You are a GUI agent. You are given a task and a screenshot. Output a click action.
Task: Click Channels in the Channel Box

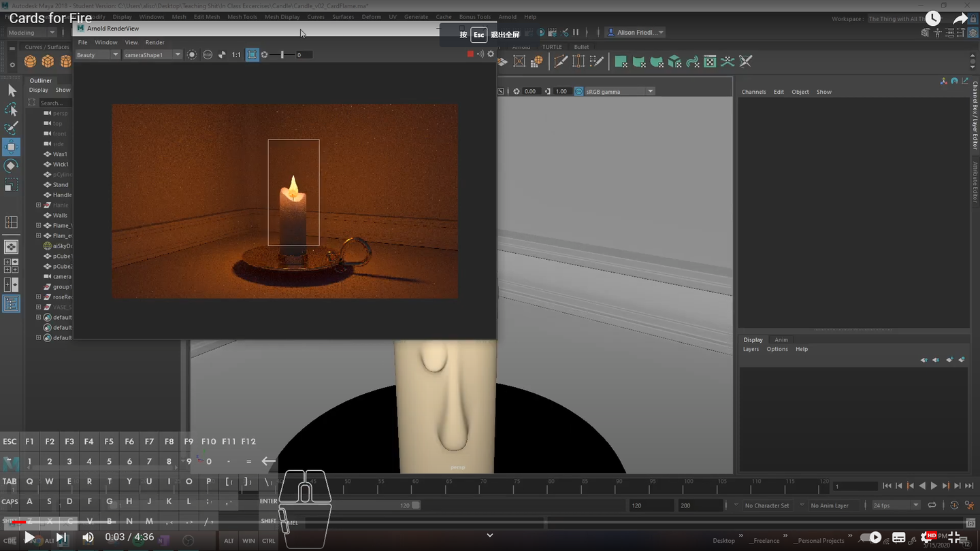point(753,92)
